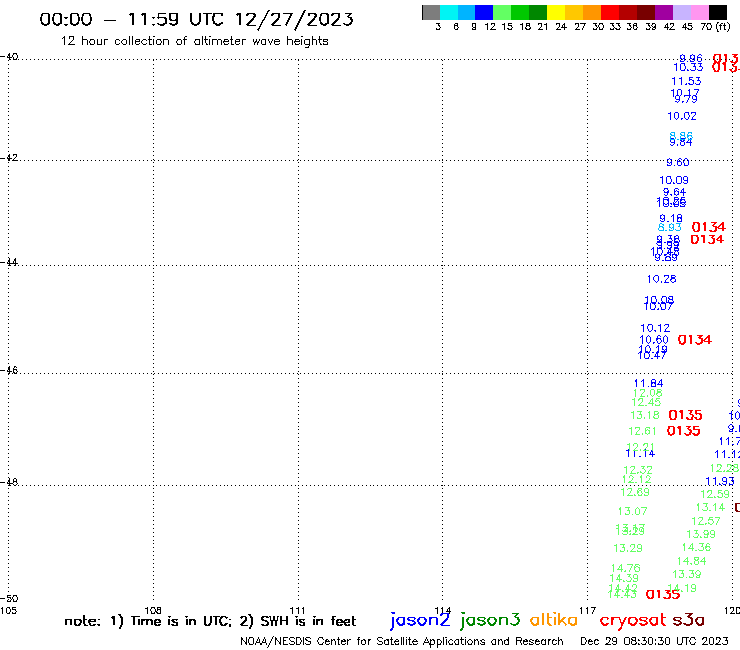Click the 13.39 wave height value
740x650 pixels.
pos(687,574)
